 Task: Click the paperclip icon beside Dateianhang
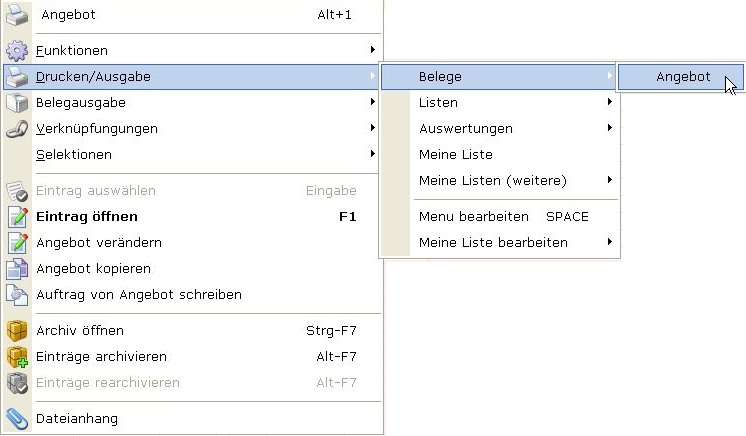pos(18,418)
